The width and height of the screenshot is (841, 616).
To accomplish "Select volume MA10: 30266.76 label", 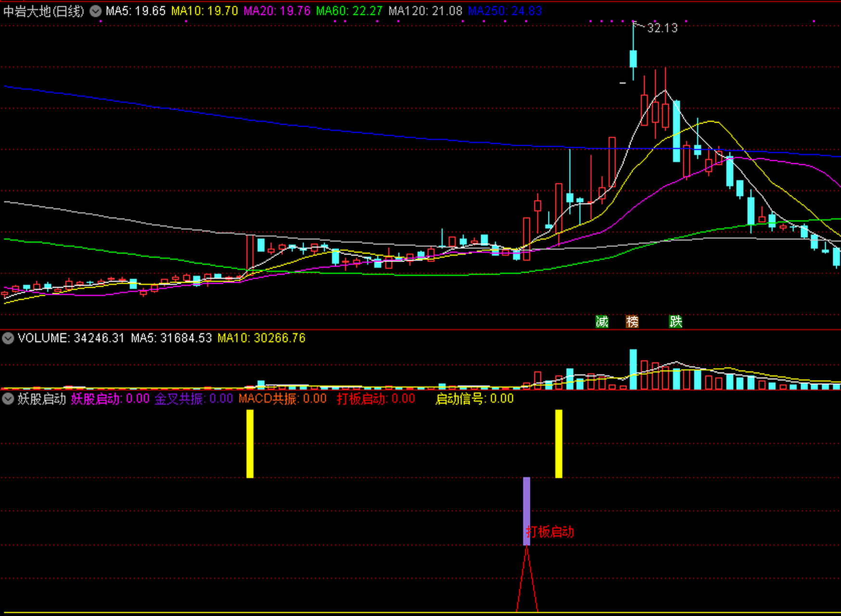I will (261, 338).
